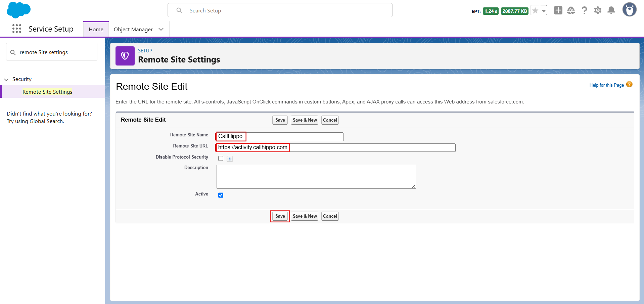This screenshot has height=304, width=644.
Task: Click the Quick Find search icon in sidebar
Action: 13,52
